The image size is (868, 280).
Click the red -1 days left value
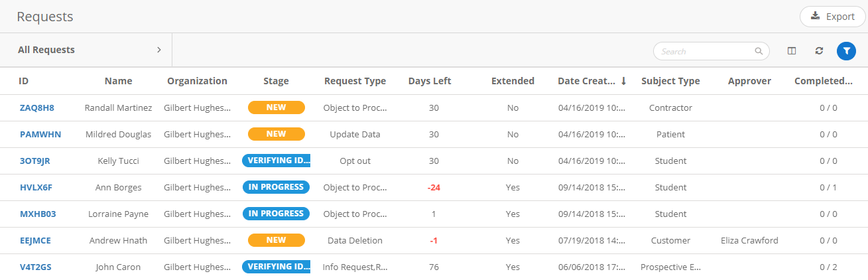pyautogui.click(x=434, y=240)
